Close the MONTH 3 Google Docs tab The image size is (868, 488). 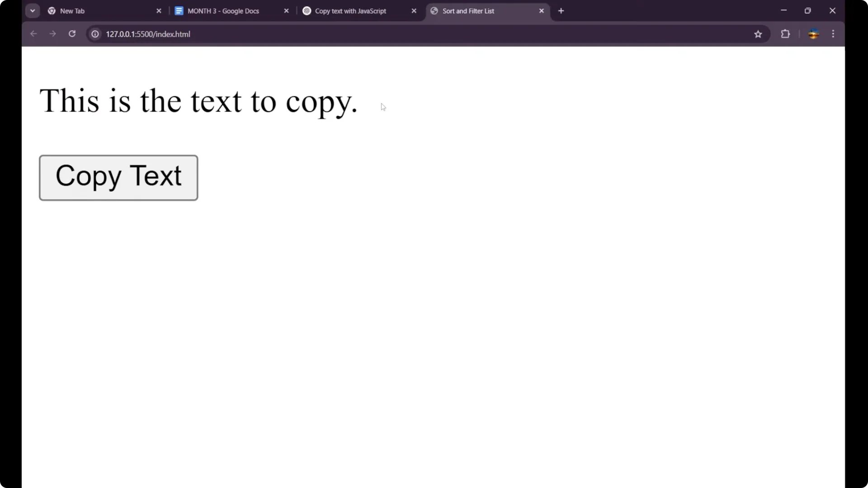[286, 10]
